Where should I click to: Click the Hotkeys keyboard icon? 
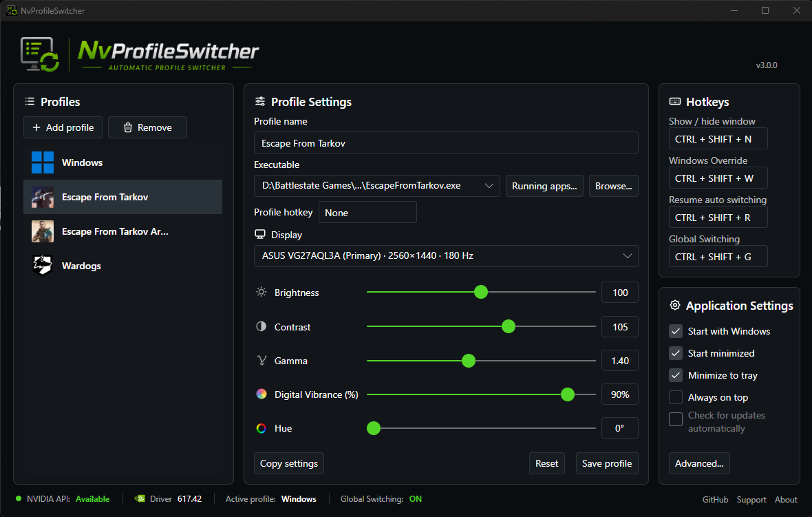(x=675, y=101)
